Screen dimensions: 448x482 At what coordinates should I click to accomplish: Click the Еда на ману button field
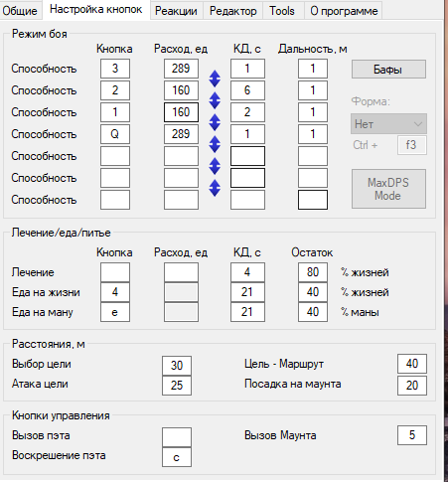115,312
